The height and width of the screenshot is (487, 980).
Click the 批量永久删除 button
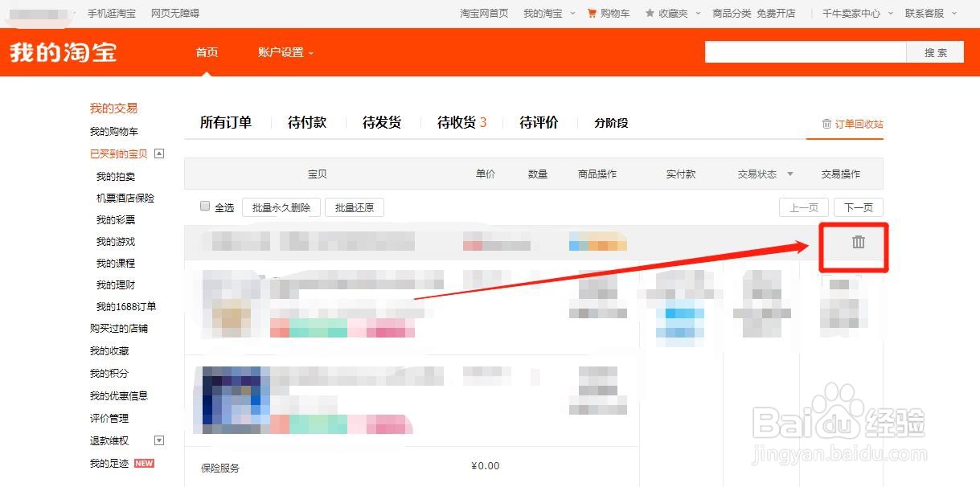[x=281, y=207]
